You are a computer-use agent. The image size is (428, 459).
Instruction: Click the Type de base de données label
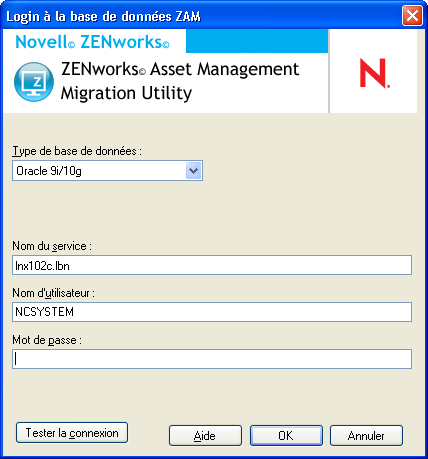(77, 151)
